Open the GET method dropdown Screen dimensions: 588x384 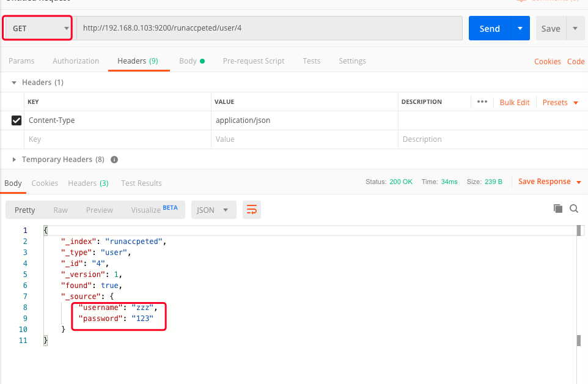pyautogui.click(x=38, y=29)
